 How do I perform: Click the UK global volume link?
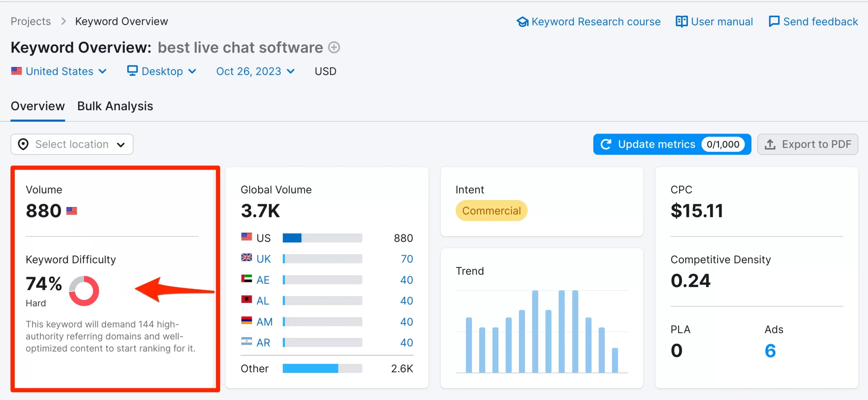[x=263, y=259]
